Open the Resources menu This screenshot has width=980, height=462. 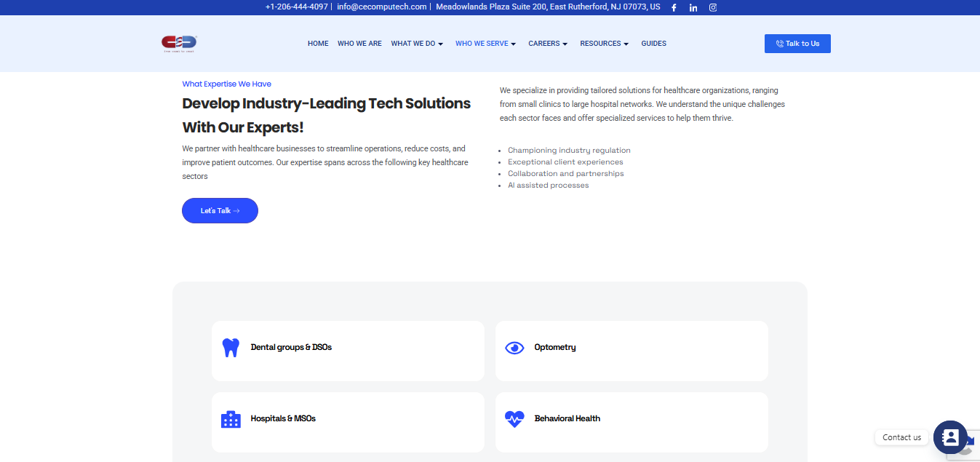(x=600, y=44)
